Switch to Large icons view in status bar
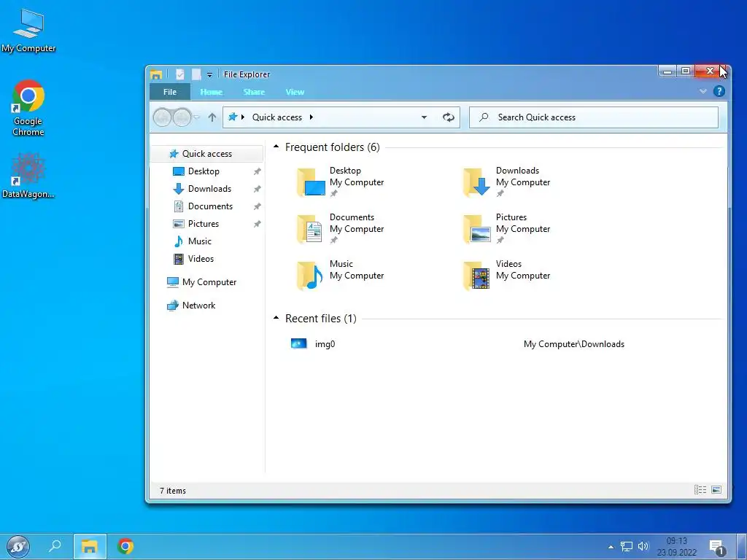This screenshot has height=560, width=747. (x=716, y=489)
